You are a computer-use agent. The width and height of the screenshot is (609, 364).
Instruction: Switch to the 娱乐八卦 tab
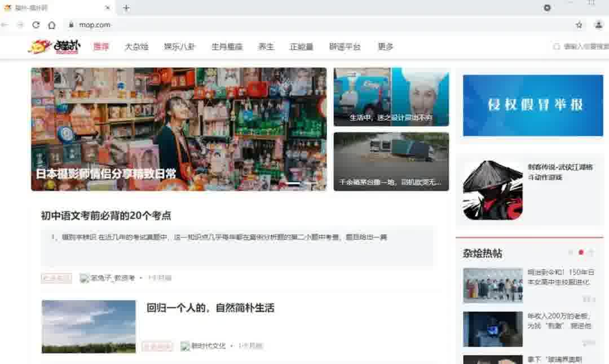179,47
